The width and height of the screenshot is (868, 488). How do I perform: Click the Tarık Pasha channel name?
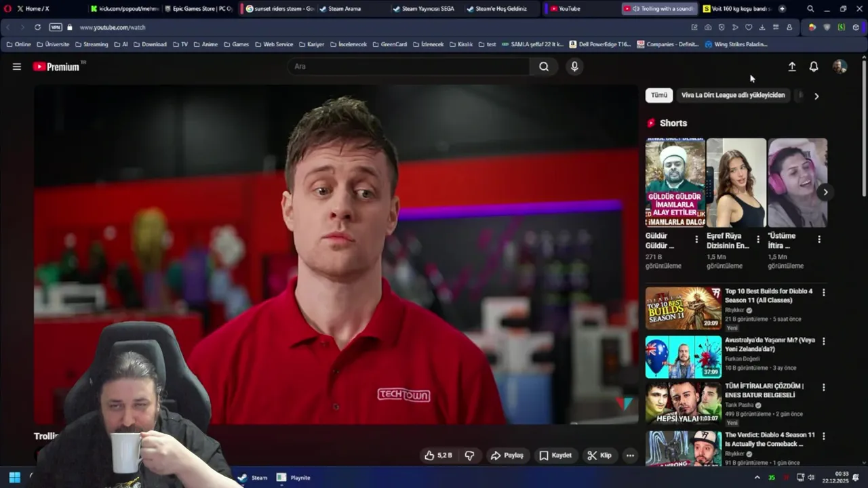click(x=739, y=405)
